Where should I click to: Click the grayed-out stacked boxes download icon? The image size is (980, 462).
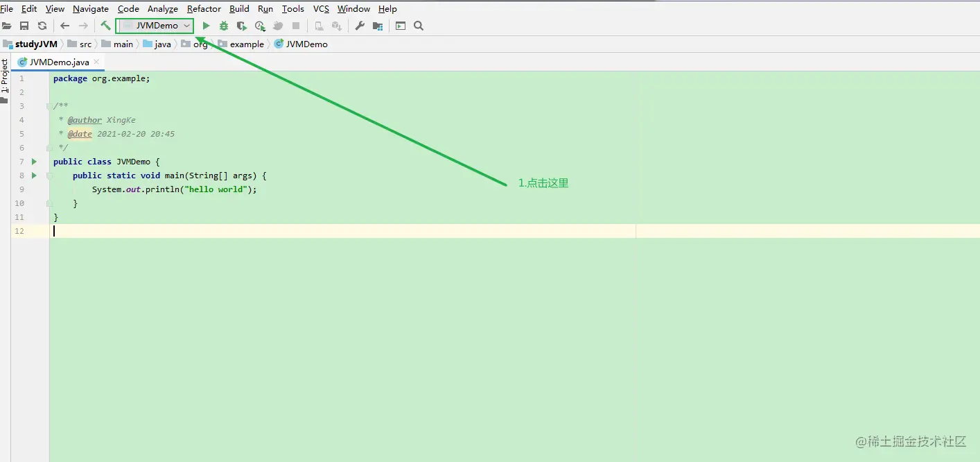[337, 26]
